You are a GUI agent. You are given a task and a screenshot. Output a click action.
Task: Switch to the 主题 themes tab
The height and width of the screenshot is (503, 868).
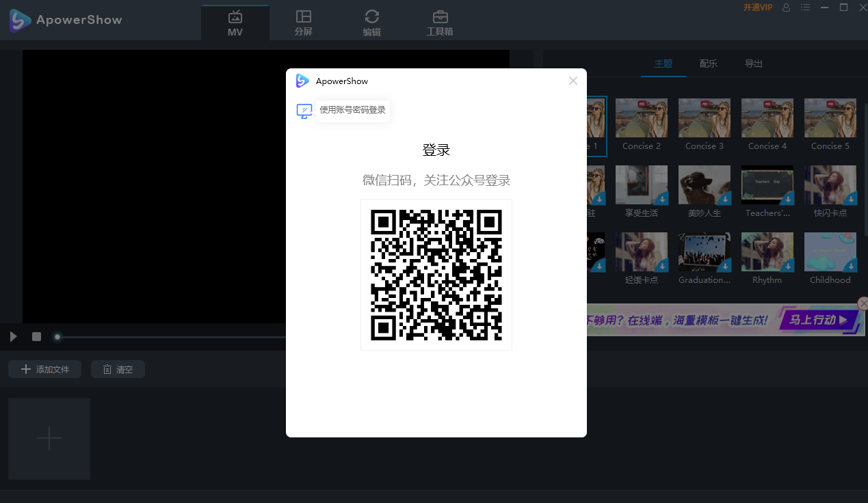[663, 63]
